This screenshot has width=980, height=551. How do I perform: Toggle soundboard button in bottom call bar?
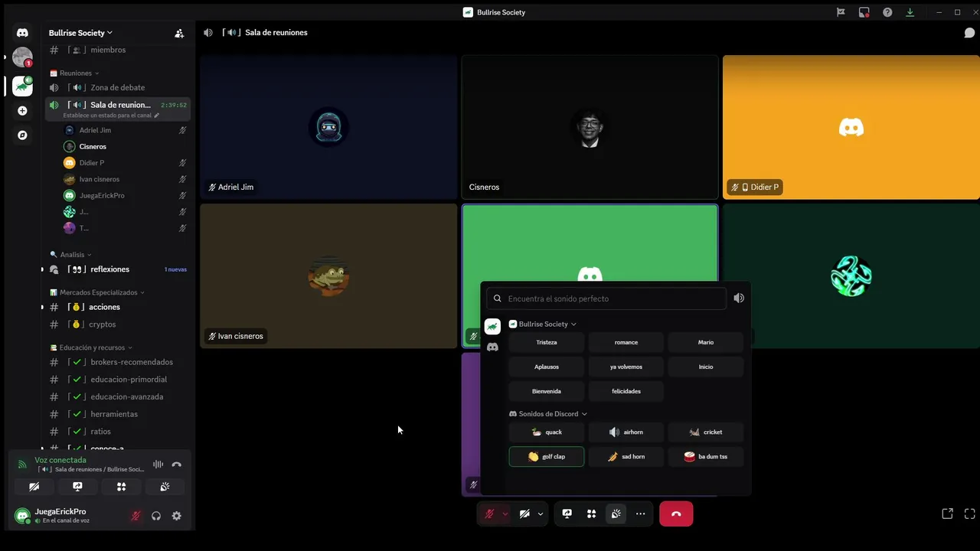pos(616,514)
